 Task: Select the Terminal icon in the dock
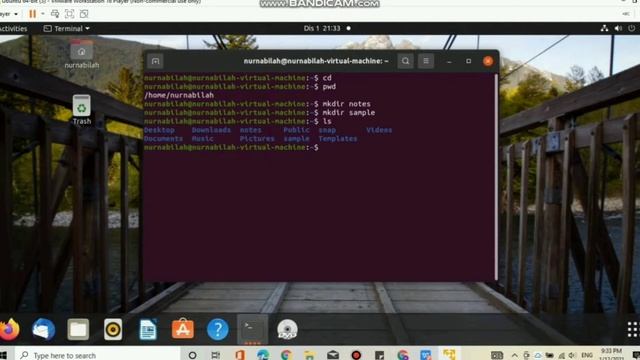252,329
